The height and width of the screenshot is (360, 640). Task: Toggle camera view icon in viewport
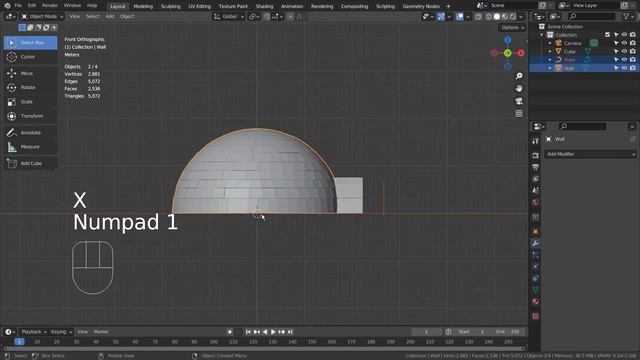(x=519, y=101)
